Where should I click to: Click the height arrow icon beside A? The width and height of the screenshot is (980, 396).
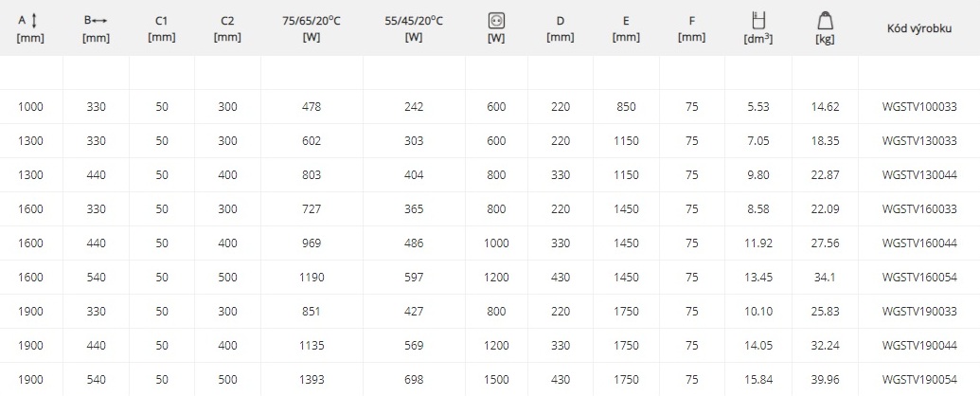(x=34, y=21)
